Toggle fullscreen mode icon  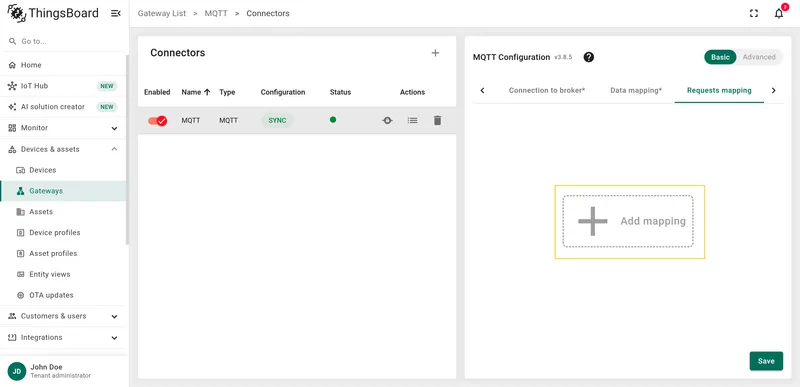point(754,14)
